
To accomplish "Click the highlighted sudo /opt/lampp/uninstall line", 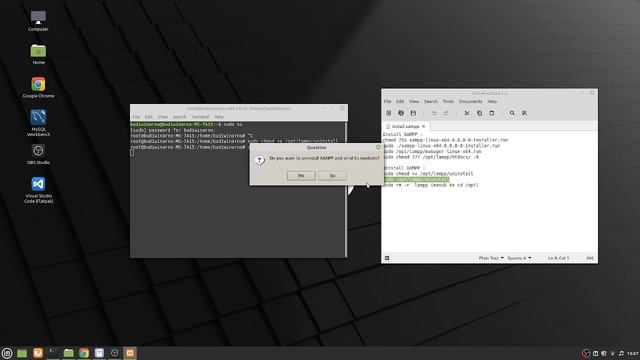I will (416, 179).
